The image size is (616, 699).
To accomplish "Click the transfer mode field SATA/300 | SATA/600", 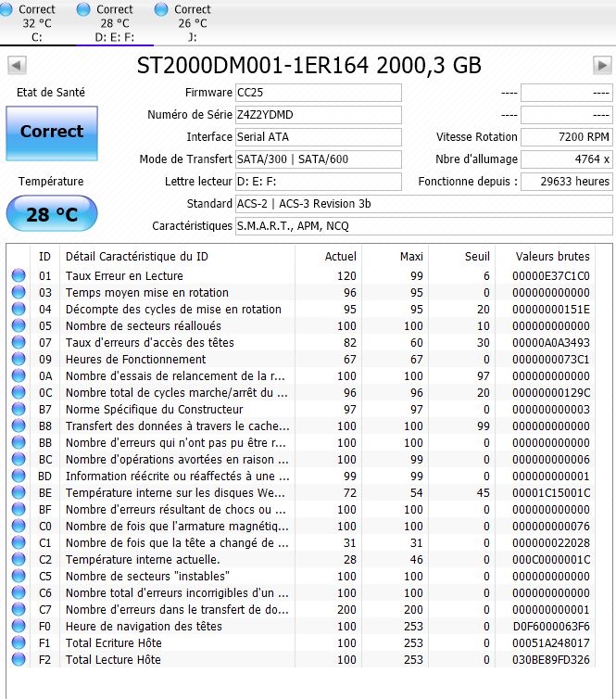I will (x=318, y=159).
